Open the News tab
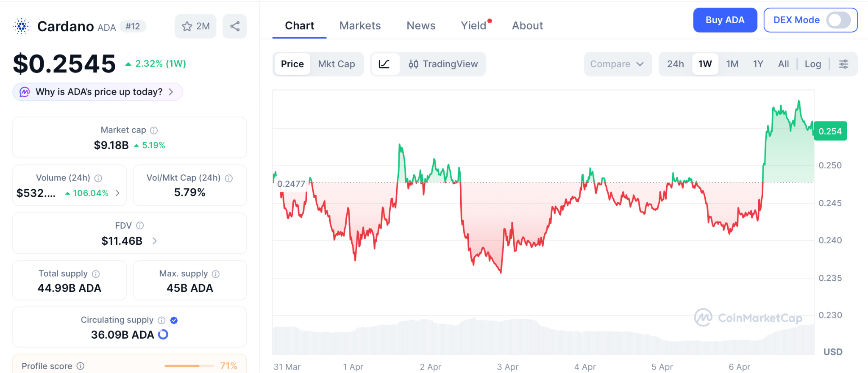This screenshot has height=373, width=868. [421, 26]
